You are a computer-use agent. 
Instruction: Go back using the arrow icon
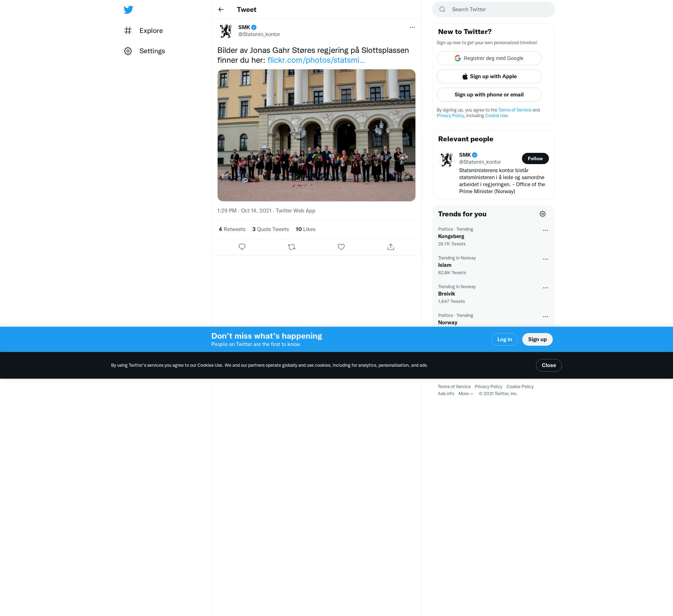pos(221,9)
